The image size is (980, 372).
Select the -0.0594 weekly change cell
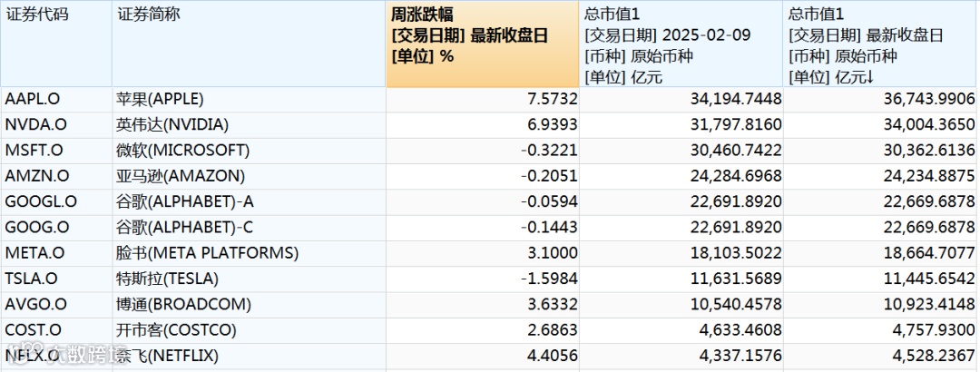[x=483, y=202]
